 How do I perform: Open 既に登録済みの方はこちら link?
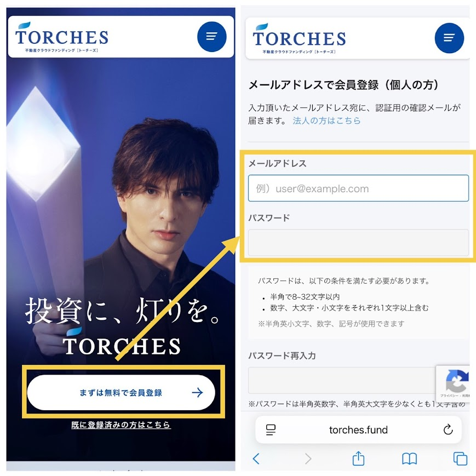121,425
